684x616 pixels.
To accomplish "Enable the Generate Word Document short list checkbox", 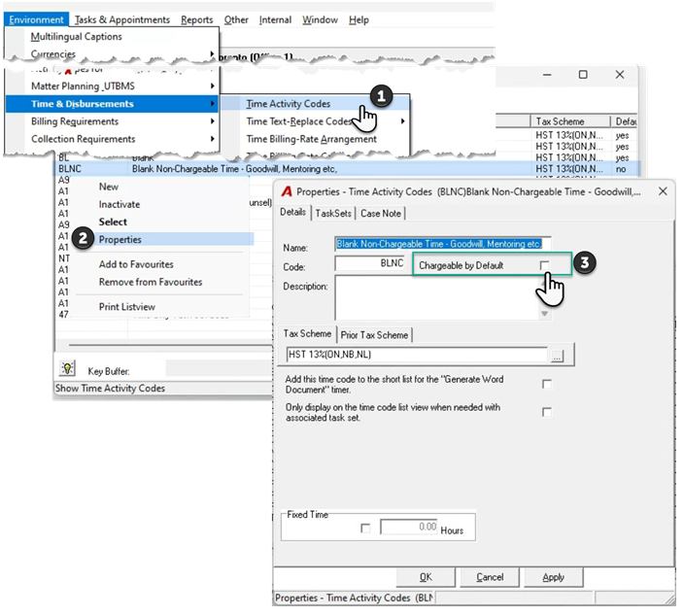I will click(x=547, y=384).
